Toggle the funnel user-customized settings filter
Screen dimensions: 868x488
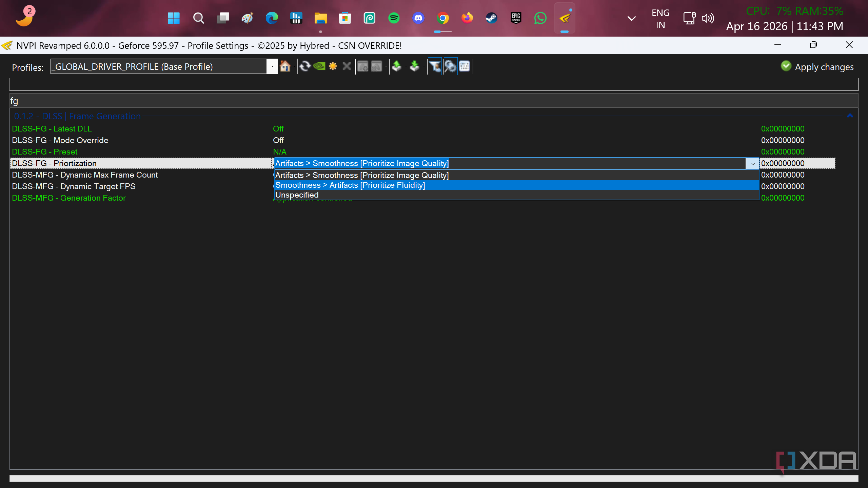435,66
